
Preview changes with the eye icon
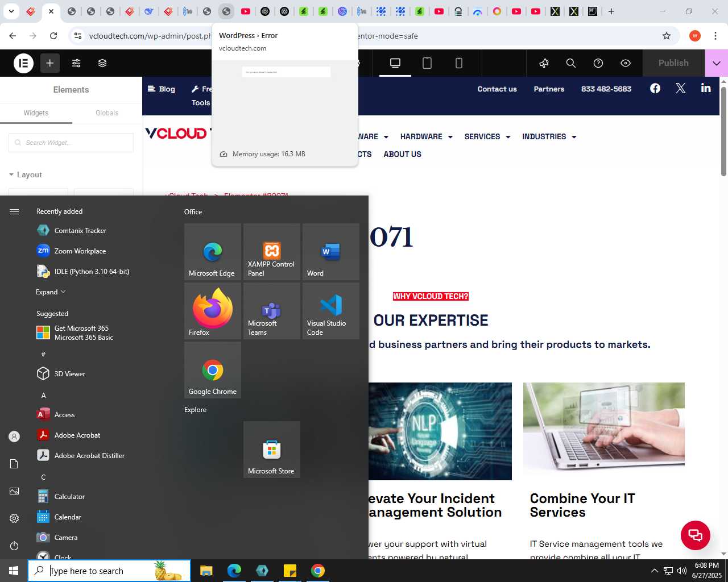click(626, 63)
